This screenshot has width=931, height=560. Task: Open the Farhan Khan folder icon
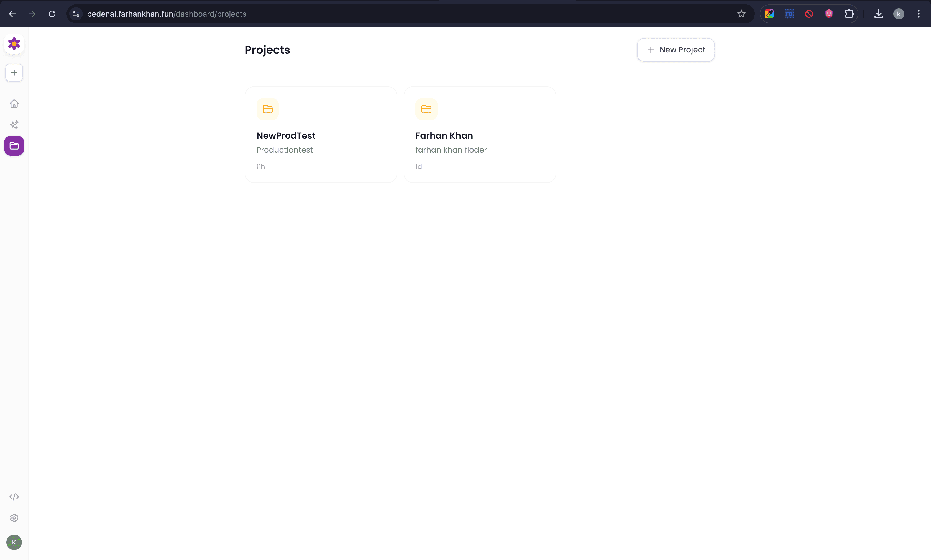[x=426, y=109]
